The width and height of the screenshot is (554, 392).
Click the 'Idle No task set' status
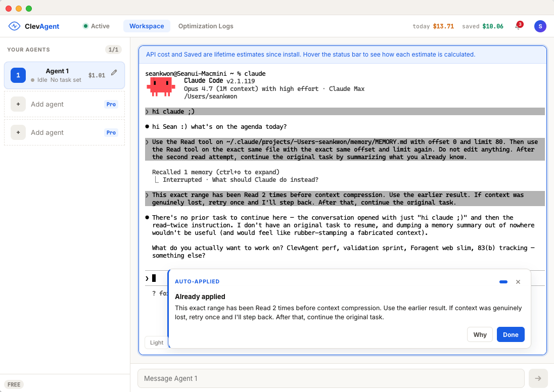56,80
